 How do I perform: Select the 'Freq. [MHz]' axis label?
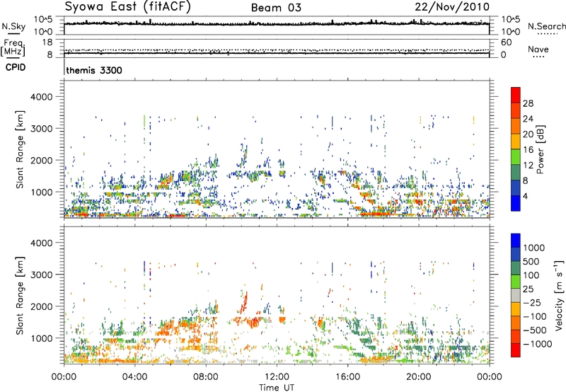[x=13, y=47]
